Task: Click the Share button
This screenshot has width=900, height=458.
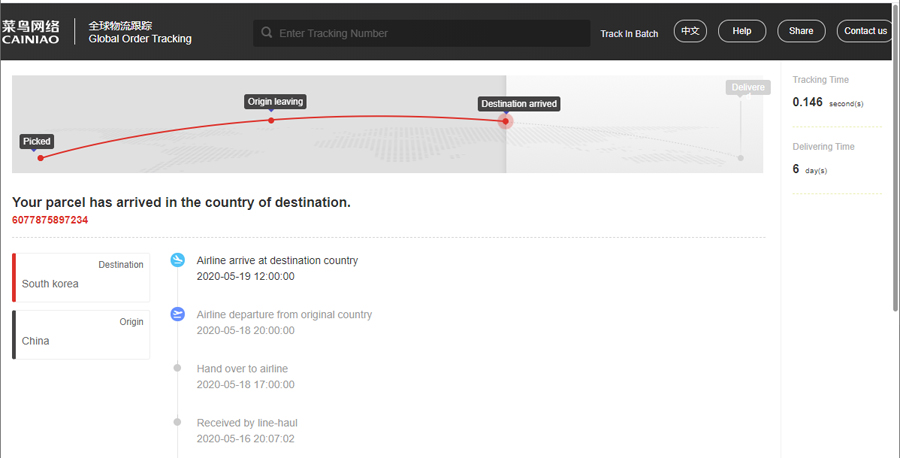Action: 801,31
